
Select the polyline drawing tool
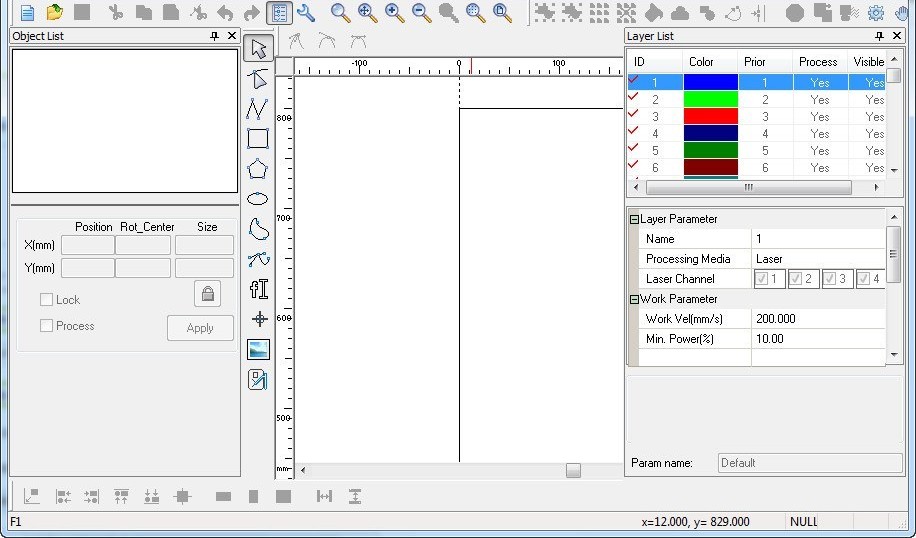click(x=258, y=109)
